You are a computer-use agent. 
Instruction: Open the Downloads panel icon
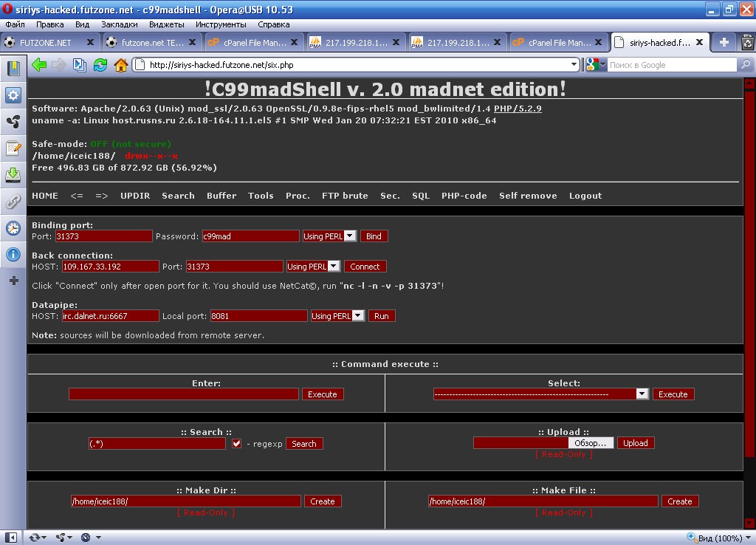tap(13, 175)
